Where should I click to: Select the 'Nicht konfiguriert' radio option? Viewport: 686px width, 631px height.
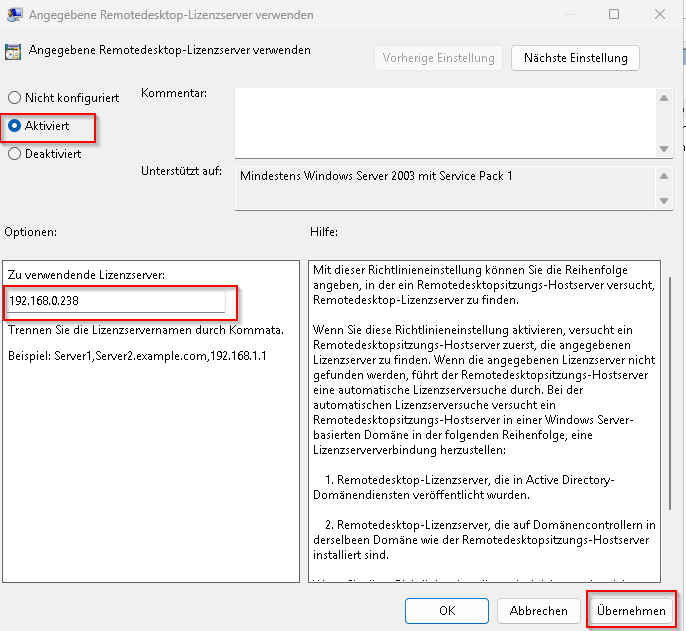point(15,98)
